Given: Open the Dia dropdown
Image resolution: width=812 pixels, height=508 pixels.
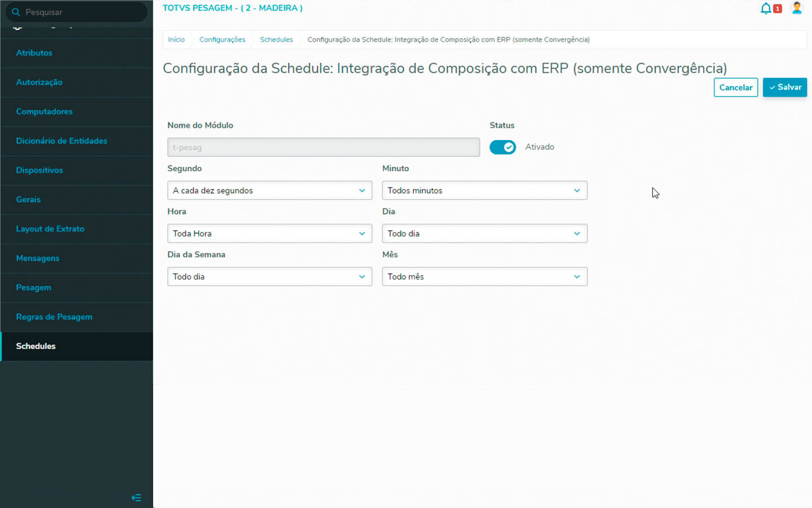Looking at the screenshot, I should click(x=484, y=234).
